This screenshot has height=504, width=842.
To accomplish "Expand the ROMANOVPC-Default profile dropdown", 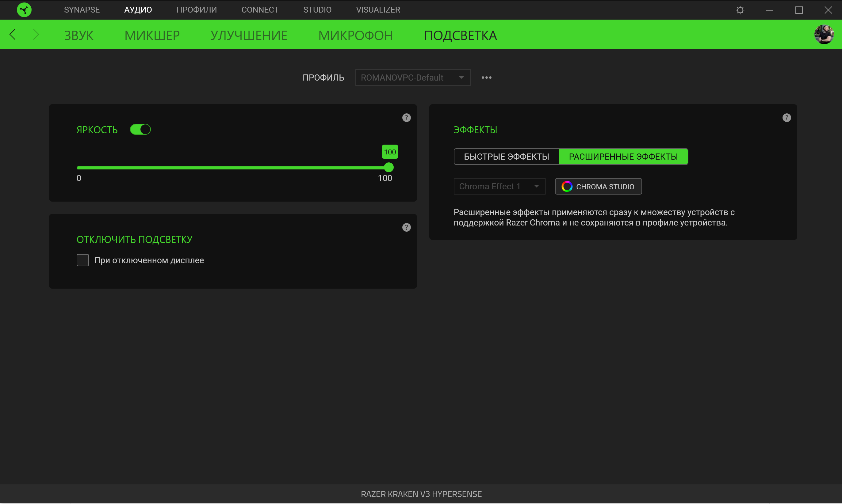I will [412, 78].
